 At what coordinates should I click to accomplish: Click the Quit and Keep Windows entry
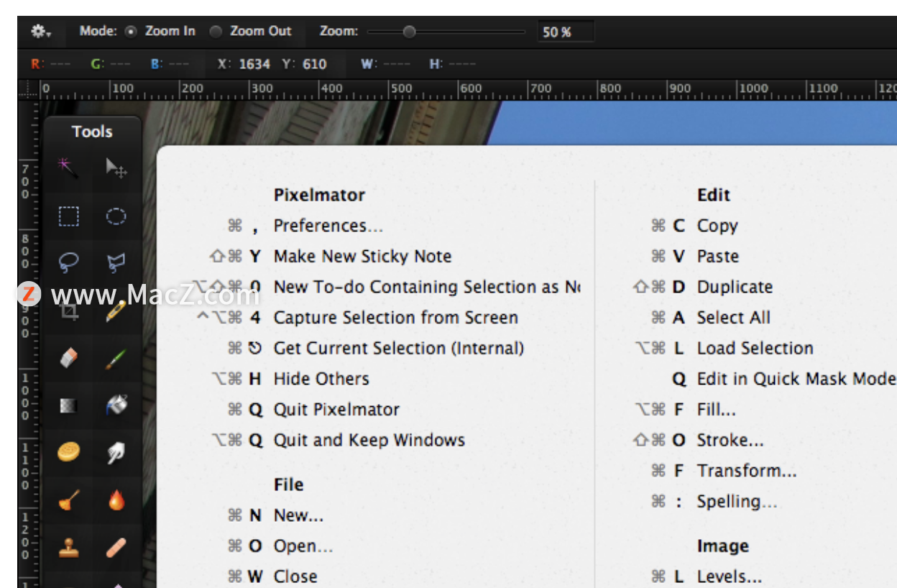pyautogui.click(x=369, y=440)
